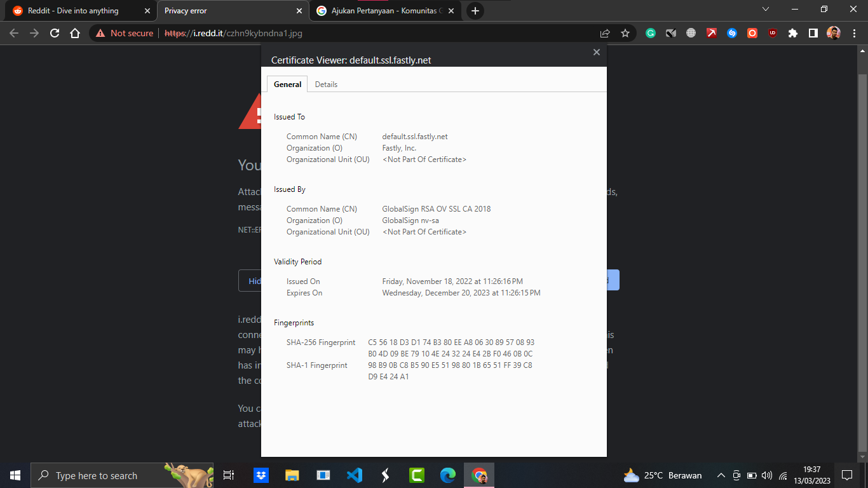Viewport: 868px width, 488px height.
Task: Open battery status from the tray
Action: (752, 475)
